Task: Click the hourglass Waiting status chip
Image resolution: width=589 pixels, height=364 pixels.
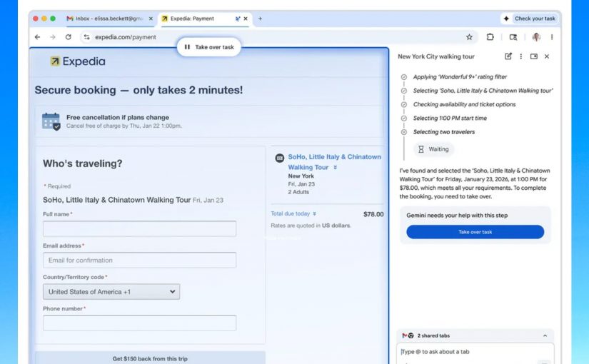Action: (434, 149)
